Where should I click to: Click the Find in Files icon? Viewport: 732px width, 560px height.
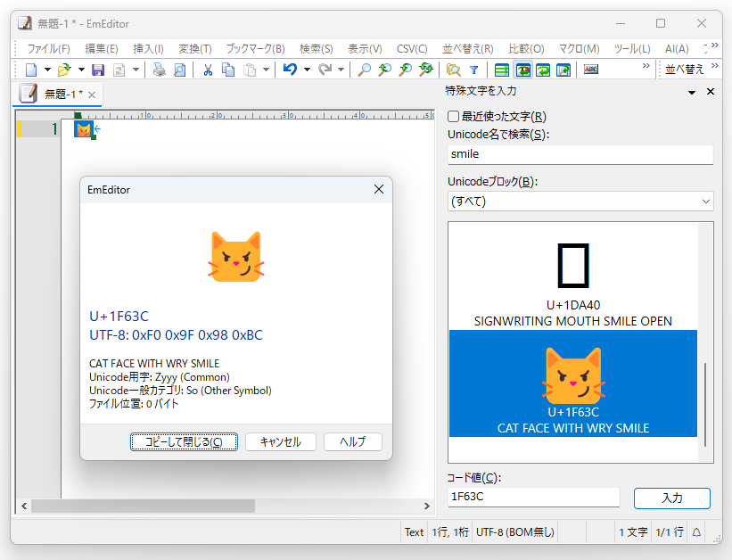click(453, 70)
